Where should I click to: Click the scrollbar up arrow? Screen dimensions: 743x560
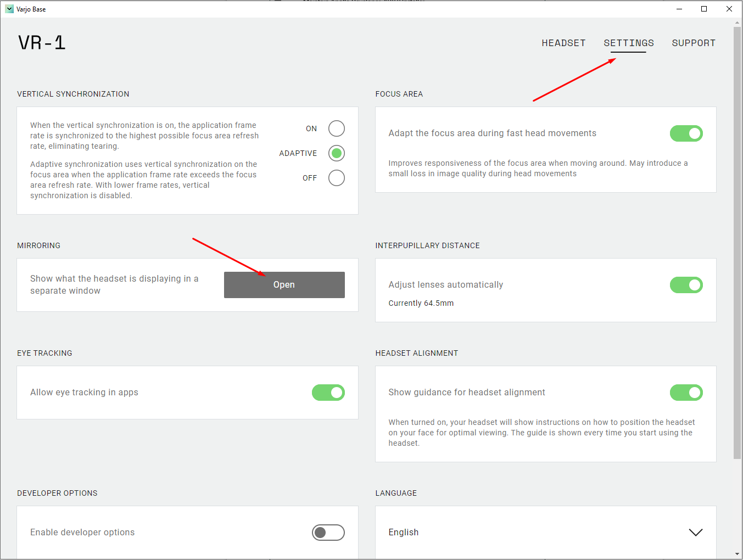click(738, 23)
